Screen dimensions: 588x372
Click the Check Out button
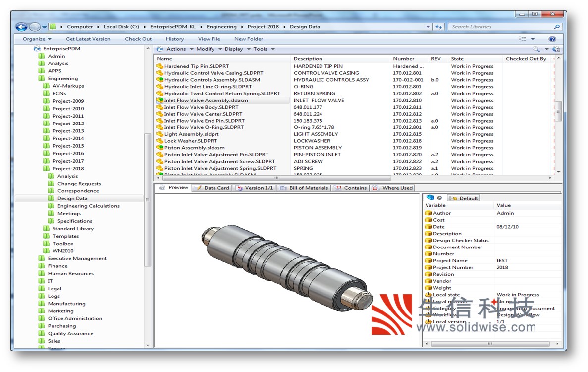pyautogui.click(x=138, y=39)
